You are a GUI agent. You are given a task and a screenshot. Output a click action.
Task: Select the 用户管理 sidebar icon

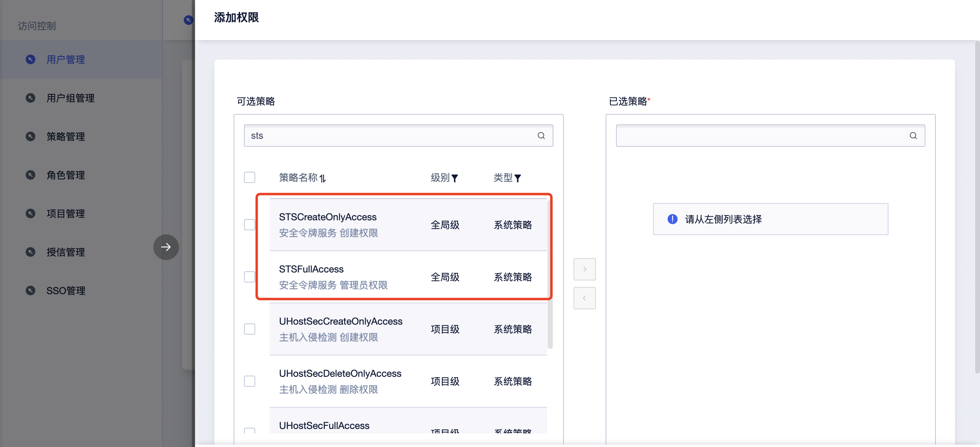coord(30,59)
